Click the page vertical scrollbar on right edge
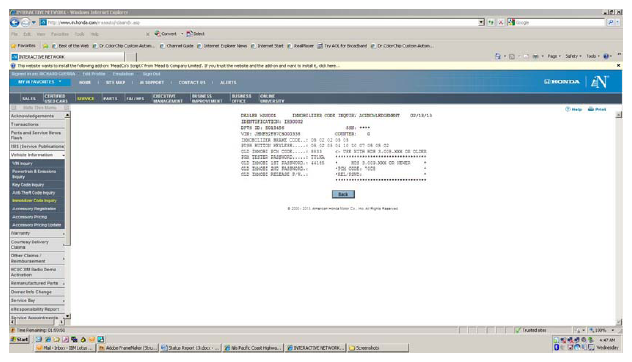Viewport: 632px width, 362px height. 619,218
